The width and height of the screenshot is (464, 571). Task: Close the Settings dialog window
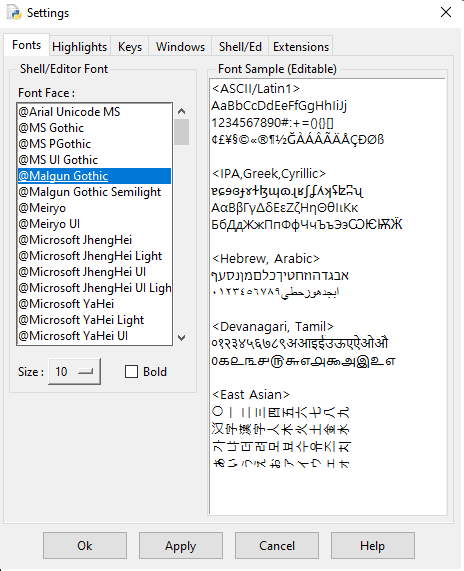pyautogui.click(x=446, y=12)
